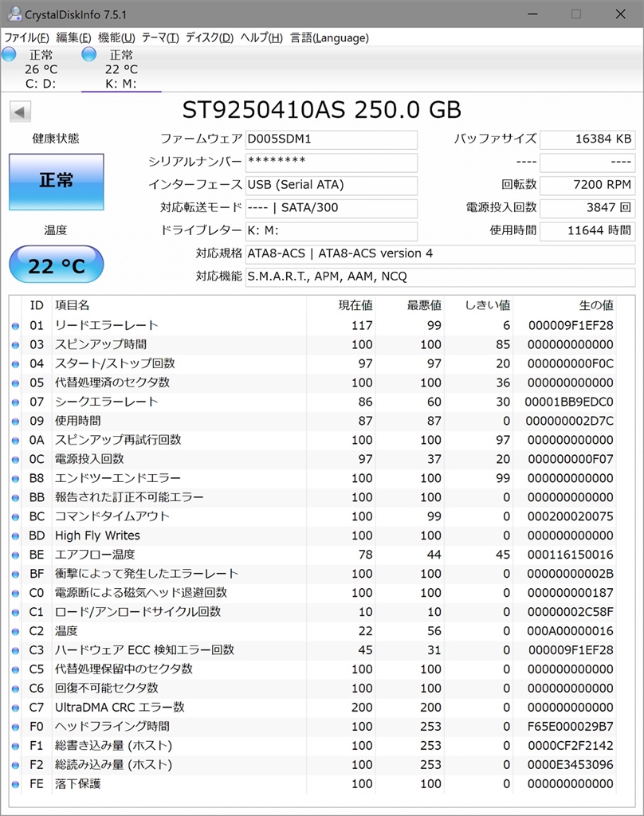Open the ディスク(D) menu

[x=210, y=37]
